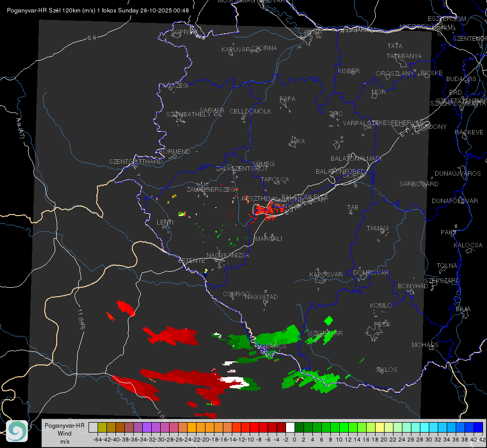
Task: Click the red radar echo near Keszthely
Action: pos(269,210)
